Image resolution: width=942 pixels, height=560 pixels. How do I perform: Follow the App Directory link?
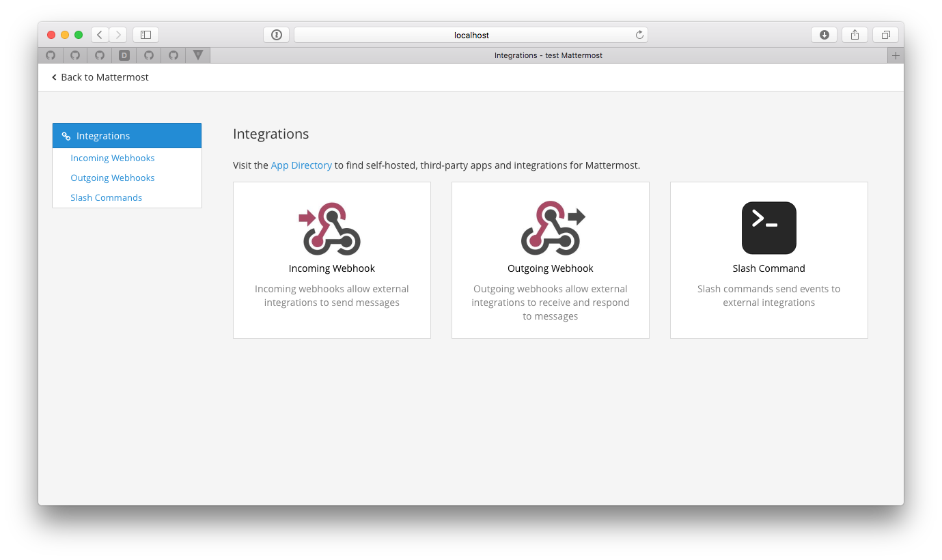click(x=301, y=165)
